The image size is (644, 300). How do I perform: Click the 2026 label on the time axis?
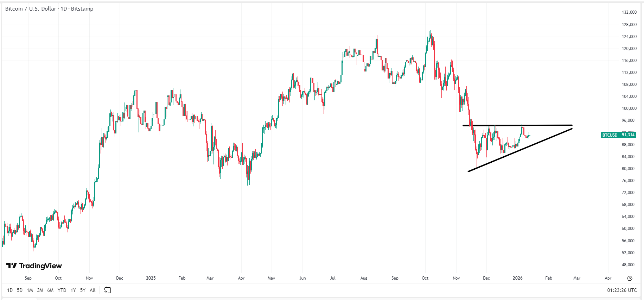point(518,278)
